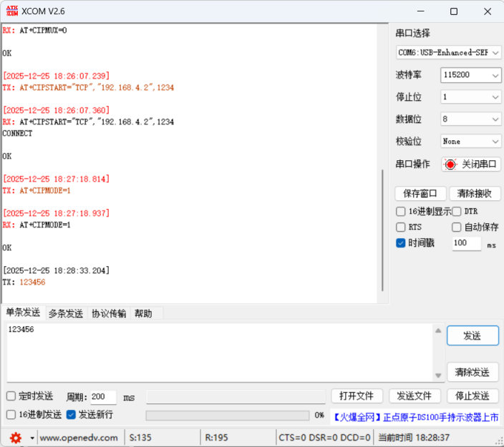
Task: Click the S:135 sent counter
Action: pyautogui.click(x=140, y=438)
